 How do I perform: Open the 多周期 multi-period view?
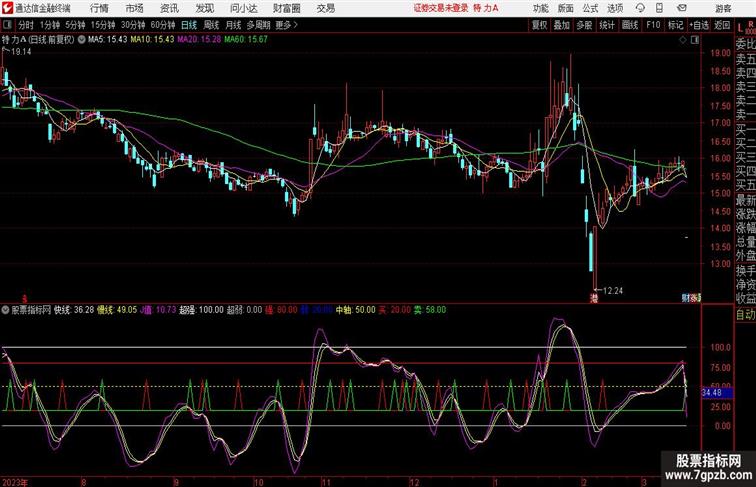259,25
